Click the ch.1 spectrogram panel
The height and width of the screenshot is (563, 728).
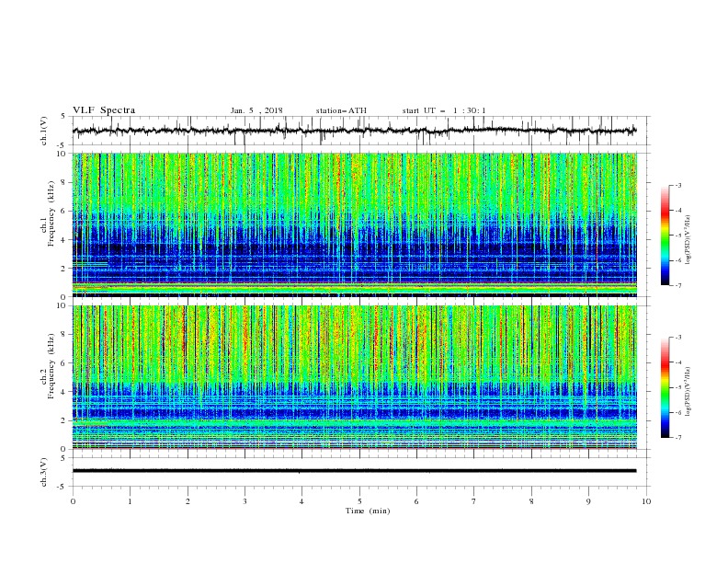tap(355, 224)
